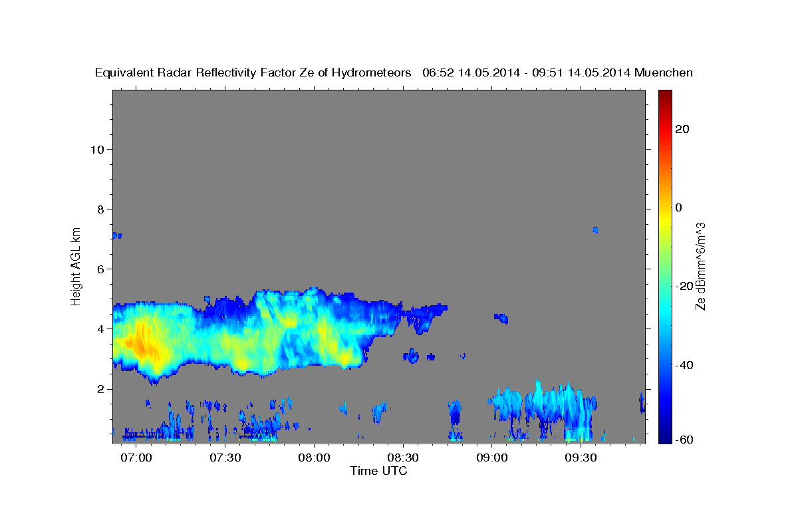Image resolution: width=798 pixels, height=532 pixels.
Task: Click the 'Time UTC' axis label
Action: coord(378,471)
